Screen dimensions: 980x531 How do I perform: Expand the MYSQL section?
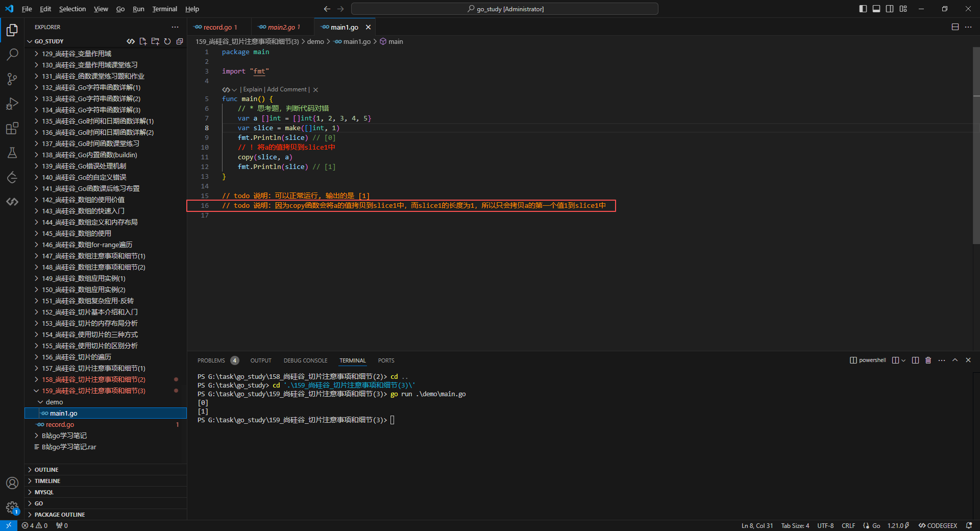(x=106, y=492)
